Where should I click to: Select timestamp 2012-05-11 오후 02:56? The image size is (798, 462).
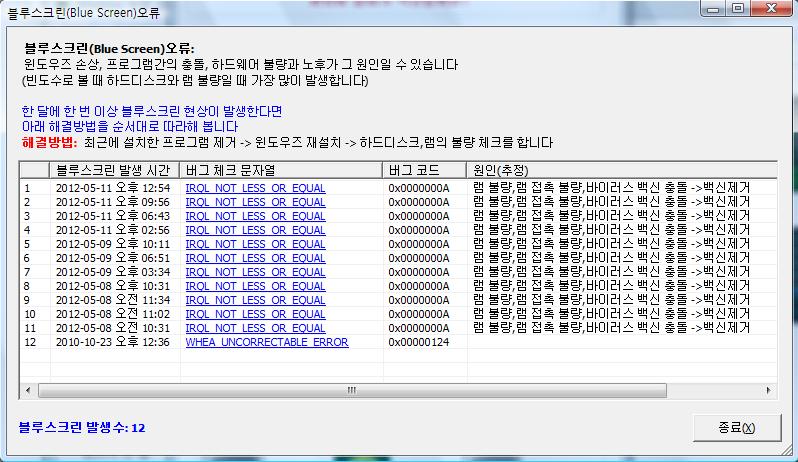pos(113,230)
